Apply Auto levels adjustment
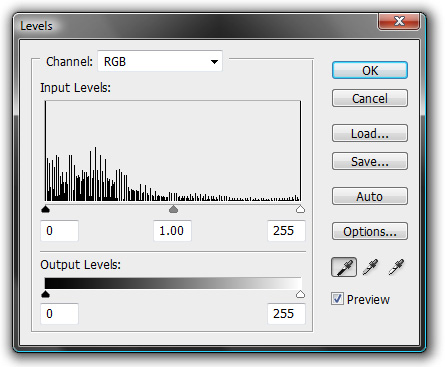Image resolution: width=445 pixels, height=367 pixels. click(x=370, y=196)
